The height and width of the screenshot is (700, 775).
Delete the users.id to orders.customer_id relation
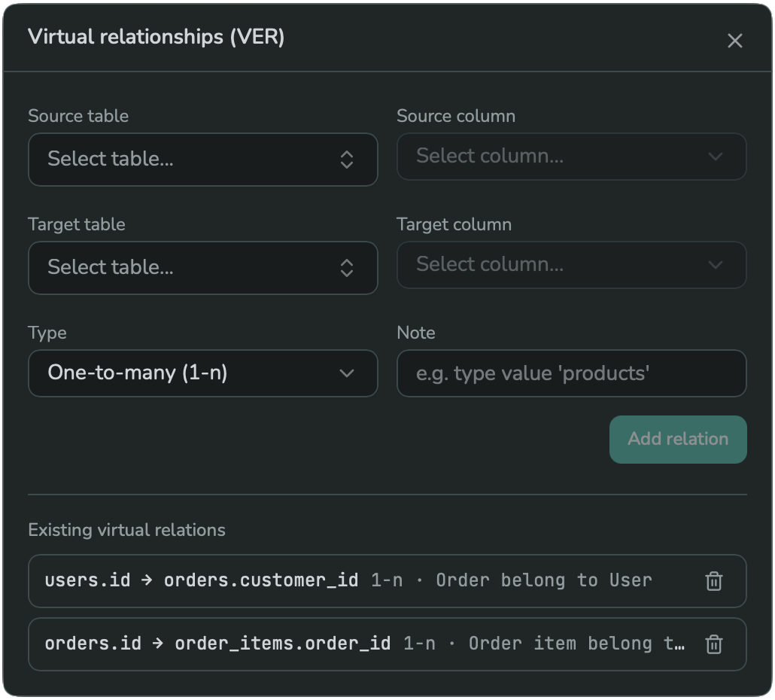(x=714, y=581)
